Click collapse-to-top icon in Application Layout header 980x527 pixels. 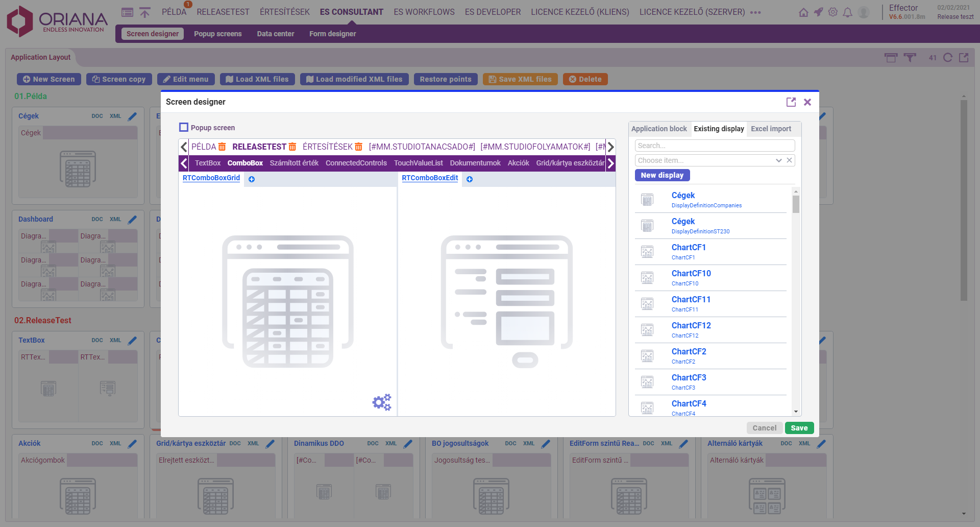(x=891, y=58)
